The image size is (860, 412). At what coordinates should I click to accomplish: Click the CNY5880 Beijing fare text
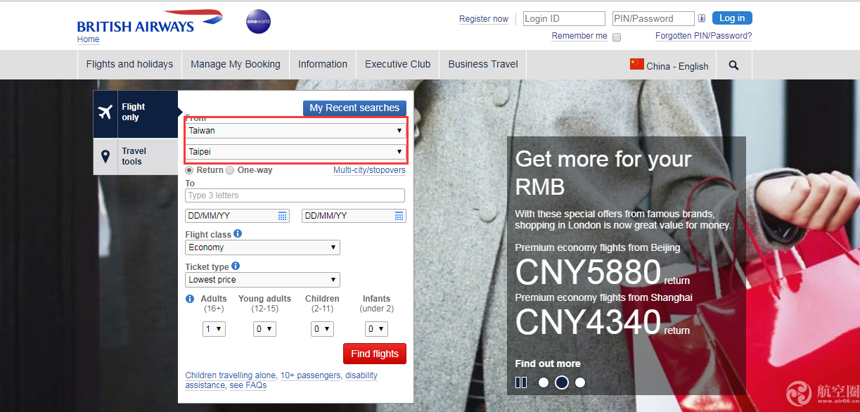tap(588, 272)
